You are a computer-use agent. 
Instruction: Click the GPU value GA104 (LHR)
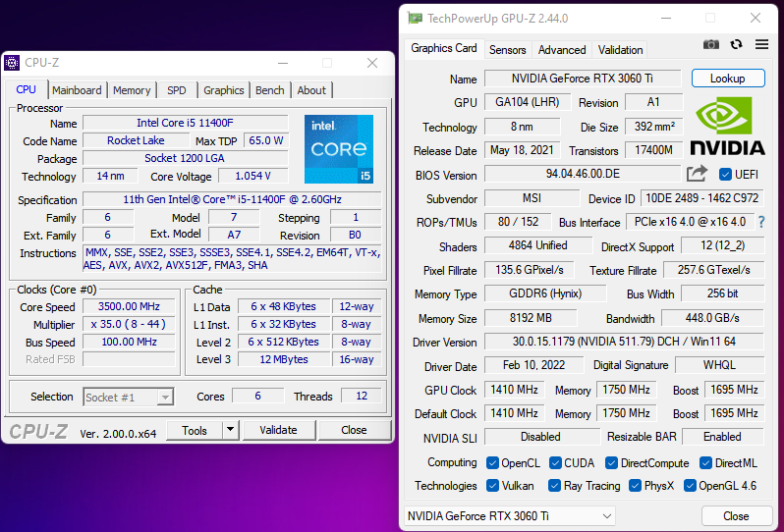(x=528, y=102)
